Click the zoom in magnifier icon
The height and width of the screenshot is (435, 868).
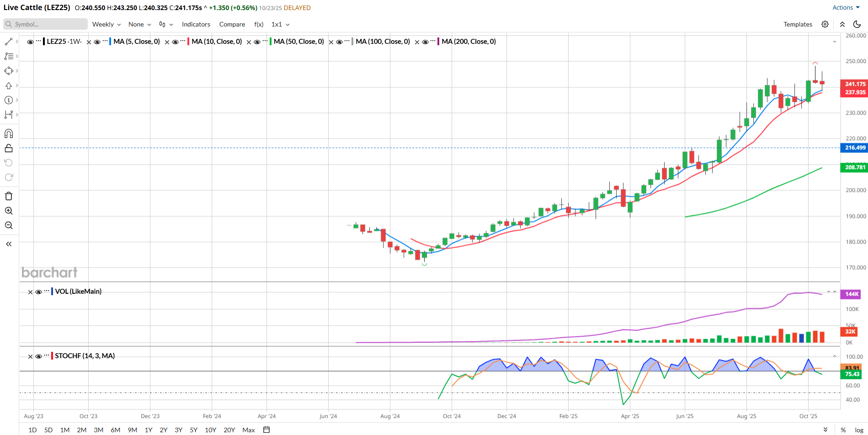click(9, 211)
